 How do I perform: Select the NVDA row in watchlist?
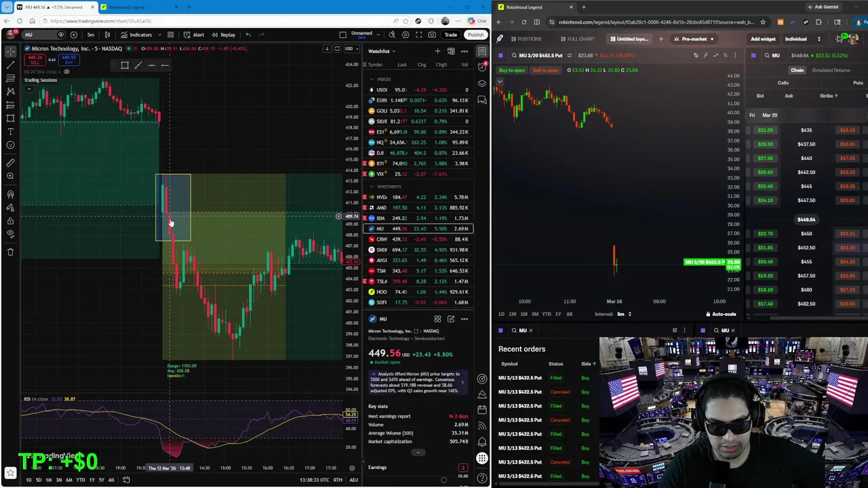pyautogui.click(x=418, y=197)
